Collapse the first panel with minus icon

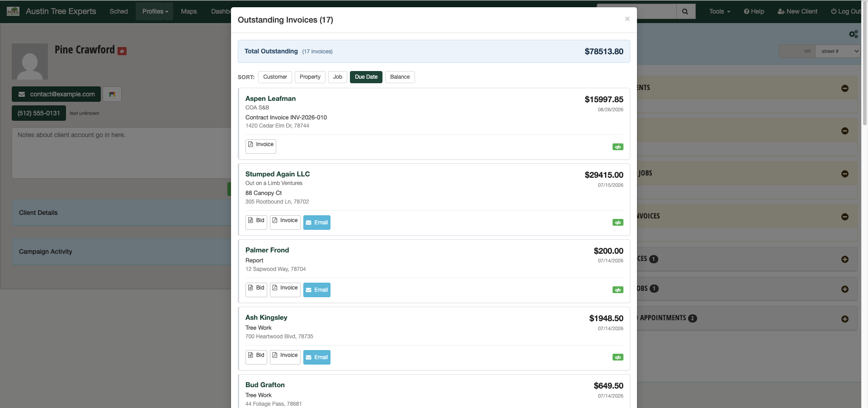(x=844, y=88)
